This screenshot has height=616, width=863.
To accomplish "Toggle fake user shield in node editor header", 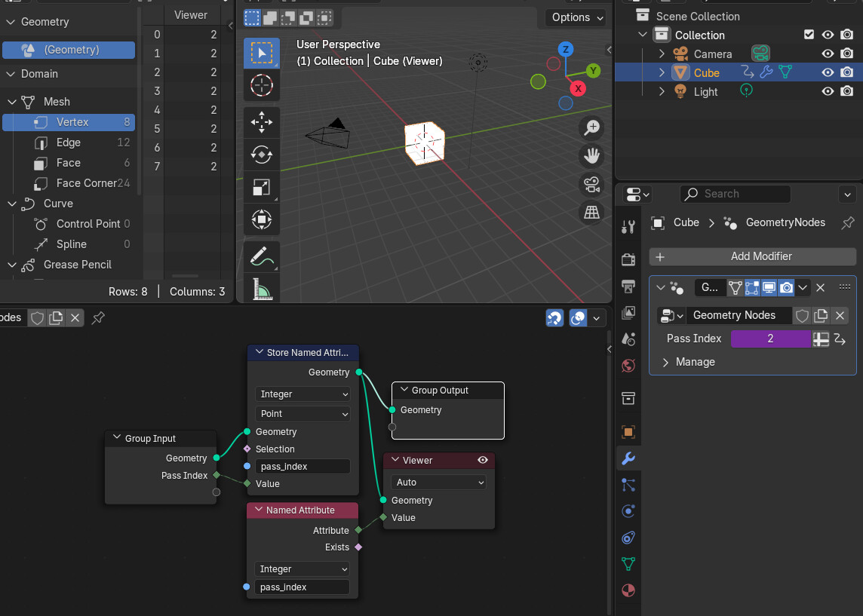I will click(37, 318).
